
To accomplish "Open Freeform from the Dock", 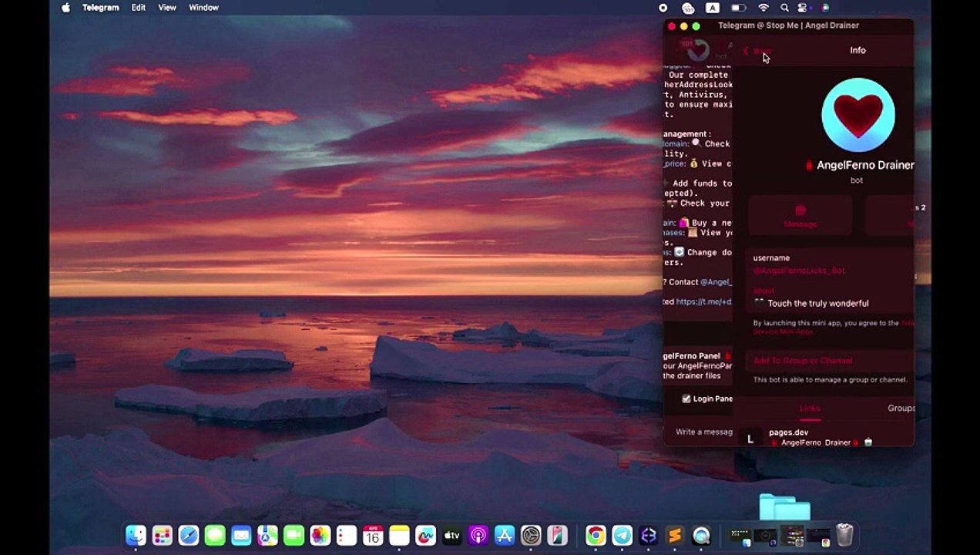I will tap(425, 535).
